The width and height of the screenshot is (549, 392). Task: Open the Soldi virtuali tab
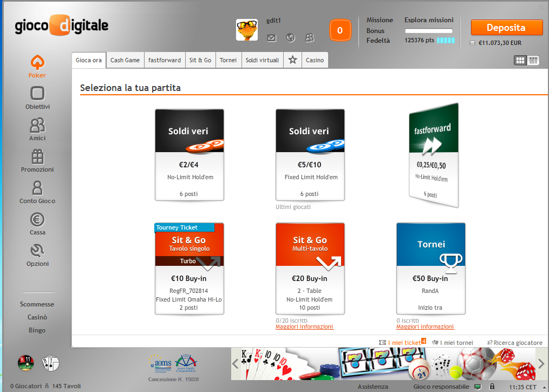coord(262,60)
